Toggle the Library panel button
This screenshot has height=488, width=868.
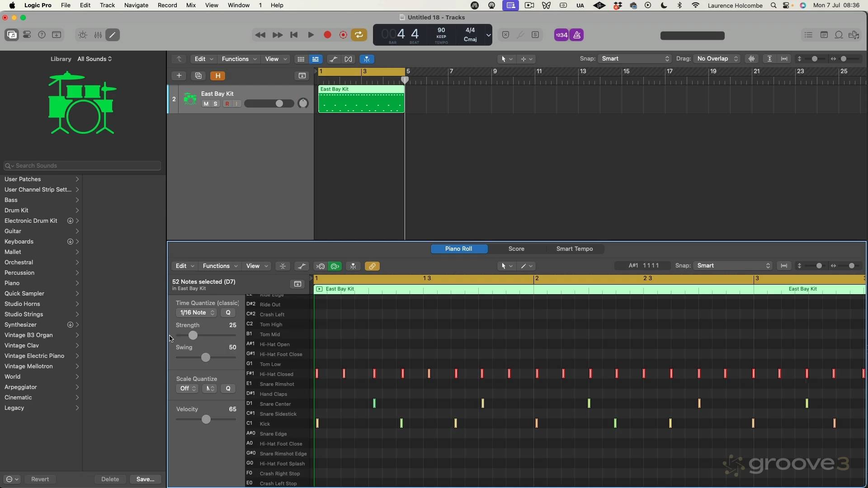pos(12,35)
